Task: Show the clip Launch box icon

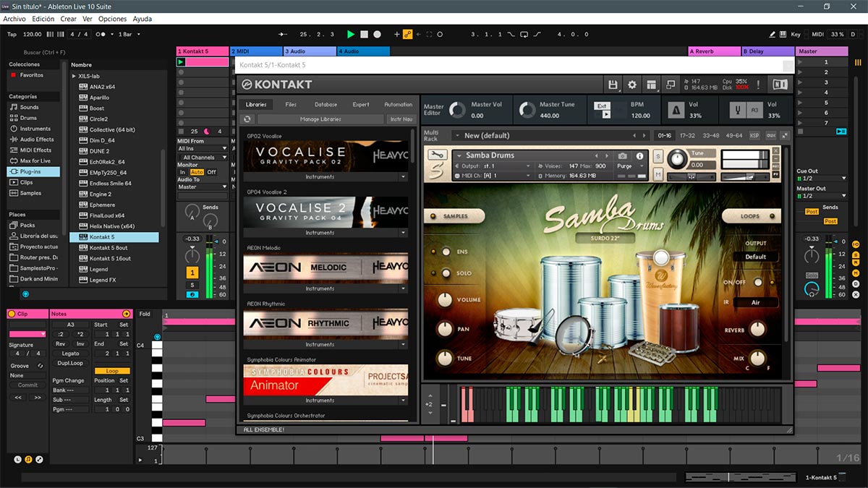Action: click(x=18, y=459)
